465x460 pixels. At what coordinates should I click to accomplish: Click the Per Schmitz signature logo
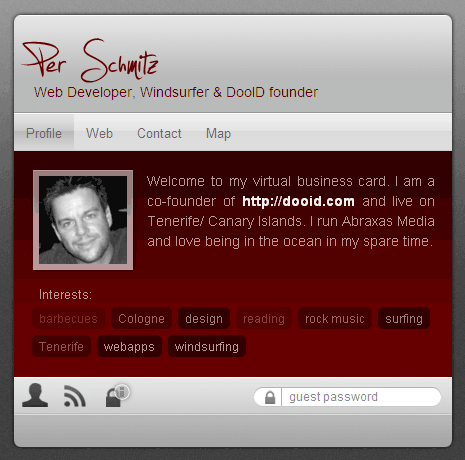(x=90, y=60)
